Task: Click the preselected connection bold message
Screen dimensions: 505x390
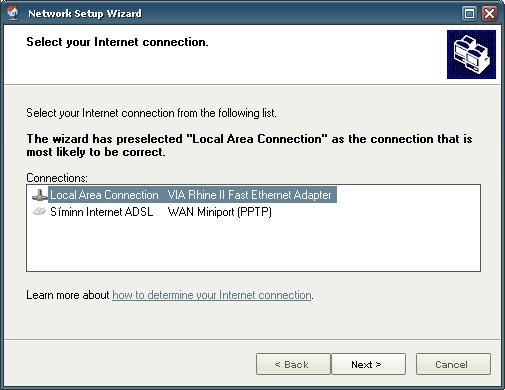Action: click(x=249, y=145)
